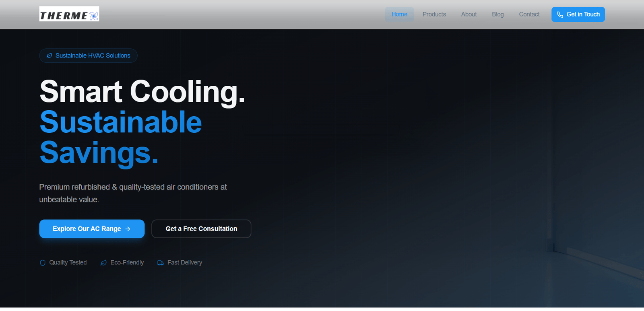
Task: Click the Explore Our AC Range label
Action: pyautogui.click(x=87, y=229)
